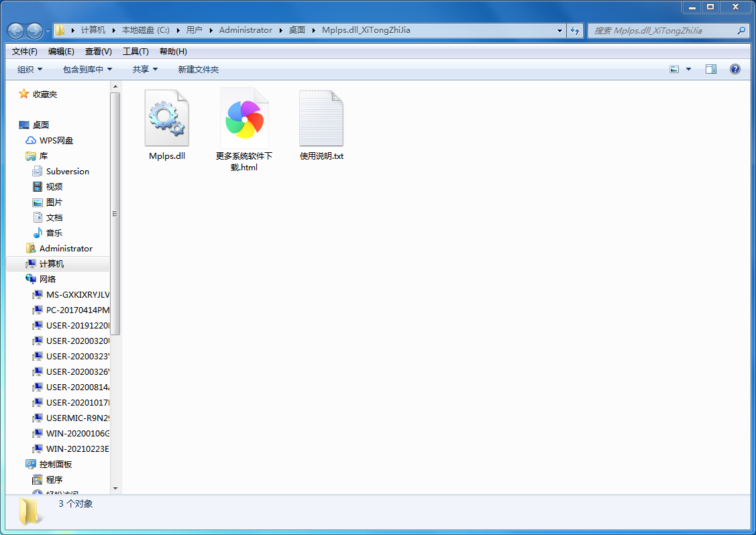Click the 控制面板 control panel icon
756x535 pixels.
[x=31, y=464]
